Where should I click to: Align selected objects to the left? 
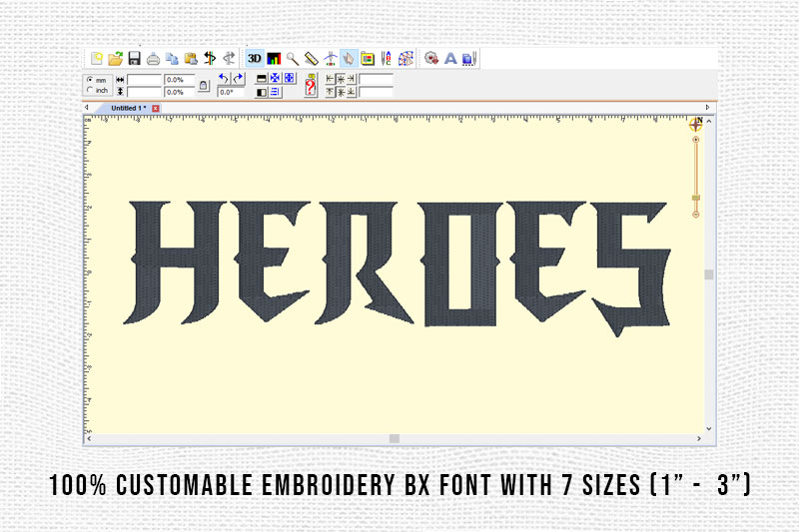click(330, 79)
